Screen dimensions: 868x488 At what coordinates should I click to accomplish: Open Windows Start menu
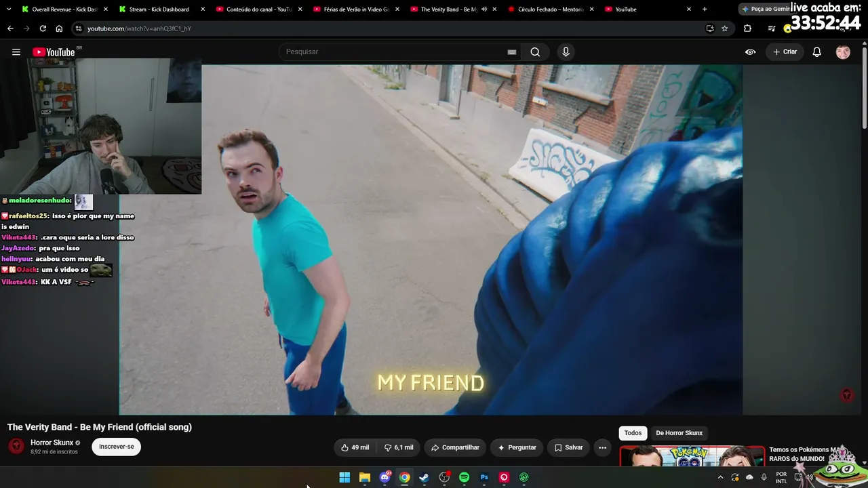344,477
